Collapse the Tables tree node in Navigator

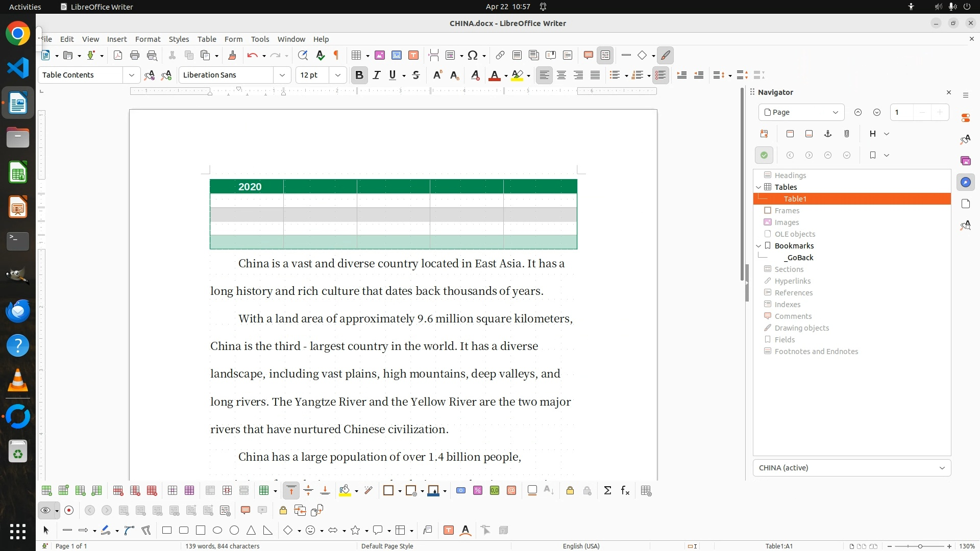click(x=758, y=187)
